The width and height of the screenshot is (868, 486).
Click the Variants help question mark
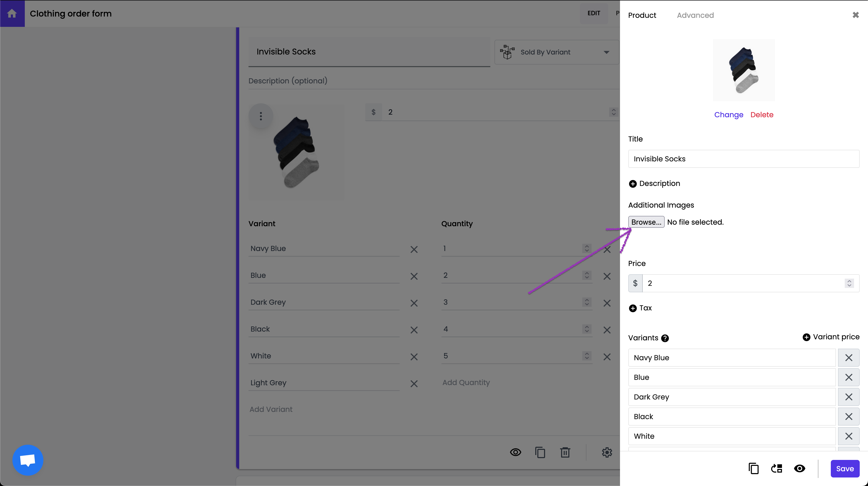665,338
